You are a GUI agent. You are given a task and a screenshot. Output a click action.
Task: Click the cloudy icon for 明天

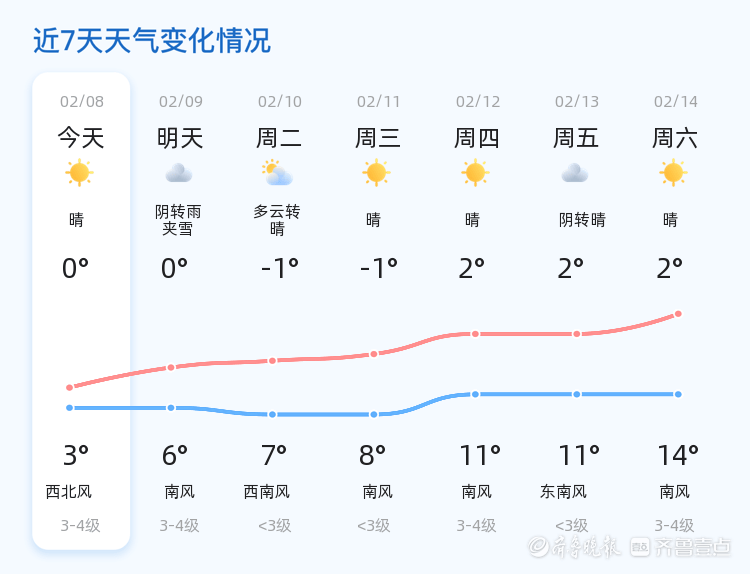pyautogui.click(x=178, y=173)
